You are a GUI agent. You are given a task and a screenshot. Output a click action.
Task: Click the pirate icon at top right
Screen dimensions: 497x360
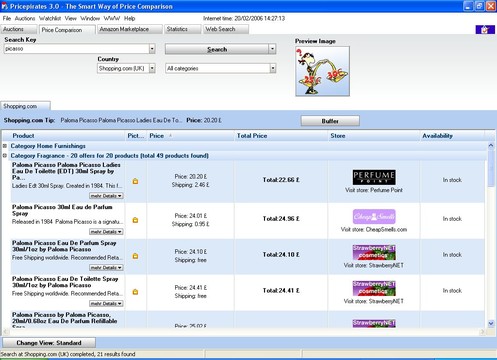(x=485, y=29)
